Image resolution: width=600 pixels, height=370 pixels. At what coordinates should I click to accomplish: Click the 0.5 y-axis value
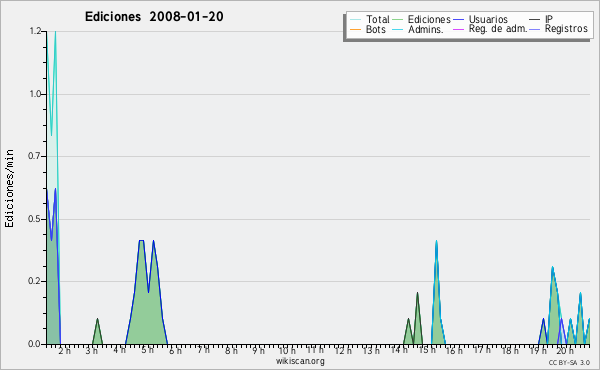35,219
